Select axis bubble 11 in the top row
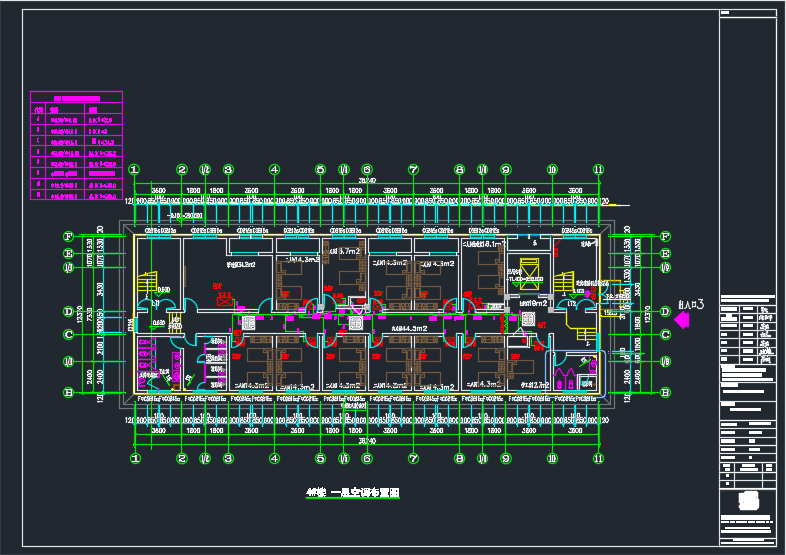The height and width of the screenshot is (555, 786). click(x=598, y=170)
